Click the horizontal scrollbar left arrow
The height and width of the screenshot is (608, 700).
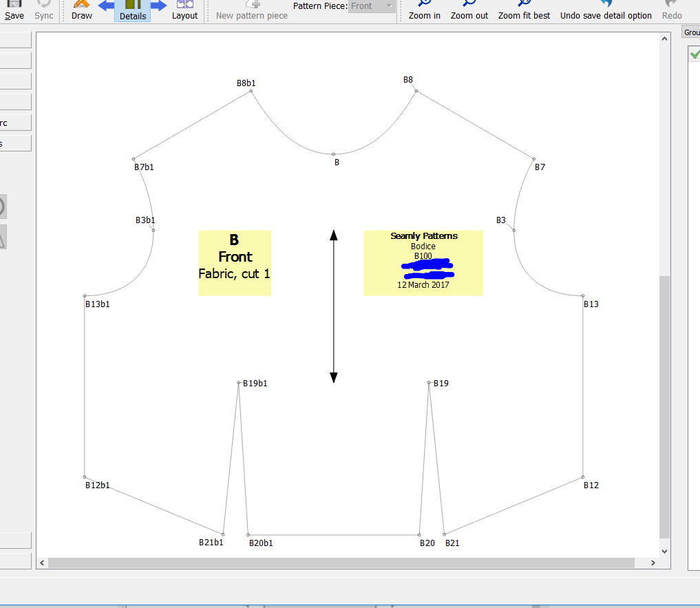click(x=42, y=563)
